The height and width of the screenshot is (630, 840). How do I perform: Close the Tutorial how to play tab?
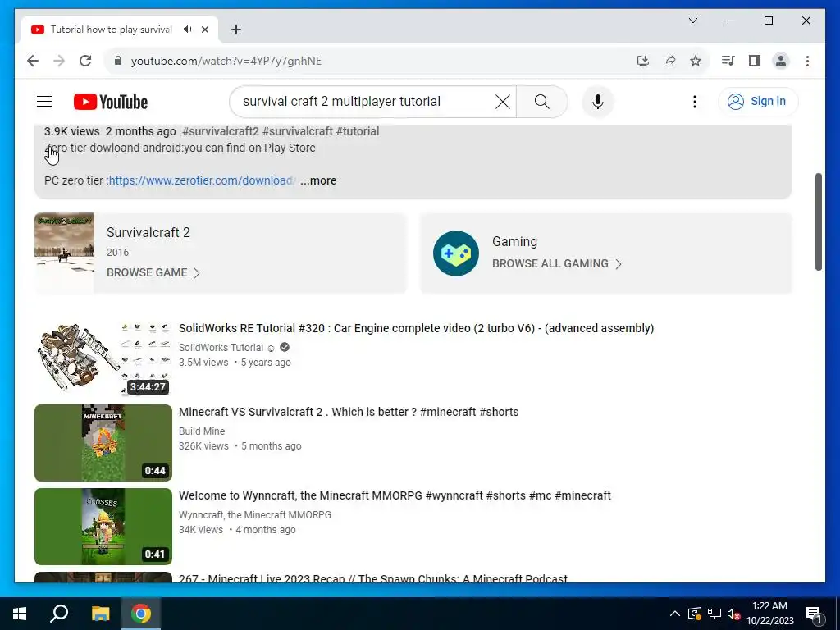pos(204,30)
